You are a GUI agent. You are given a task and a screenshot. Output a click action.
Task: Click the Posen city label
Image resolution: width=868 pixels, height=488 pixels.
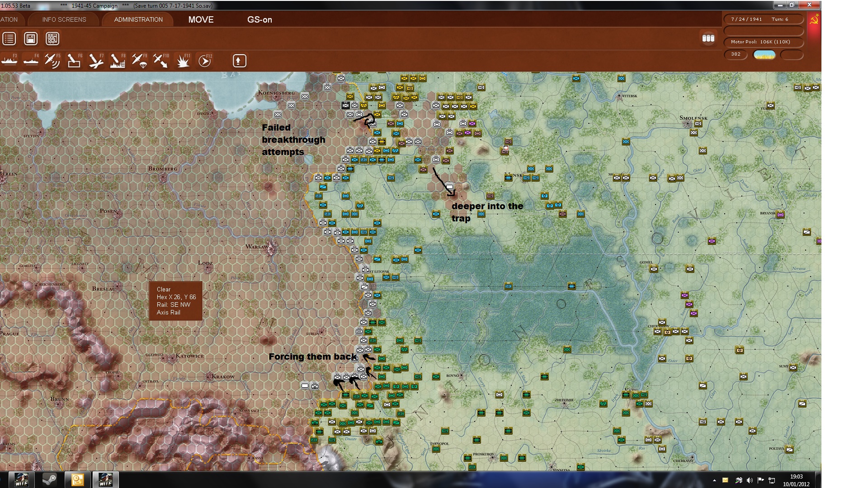point(108,211)
